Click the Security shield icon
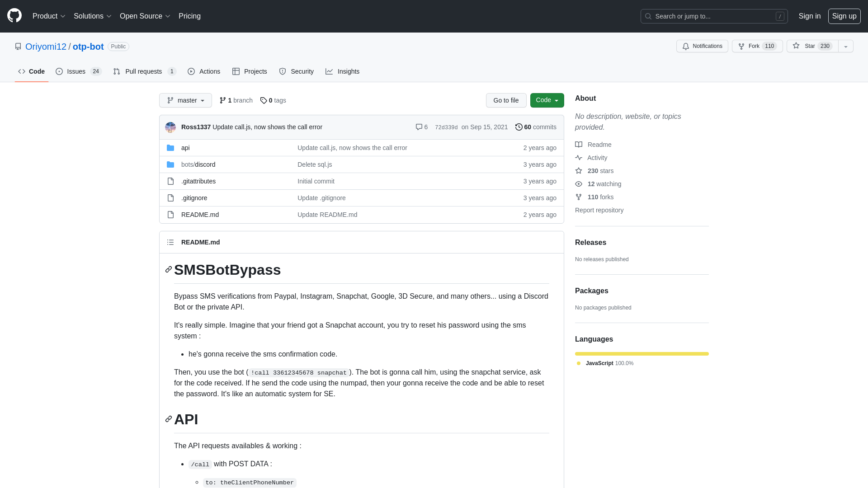 click(283, 71)
